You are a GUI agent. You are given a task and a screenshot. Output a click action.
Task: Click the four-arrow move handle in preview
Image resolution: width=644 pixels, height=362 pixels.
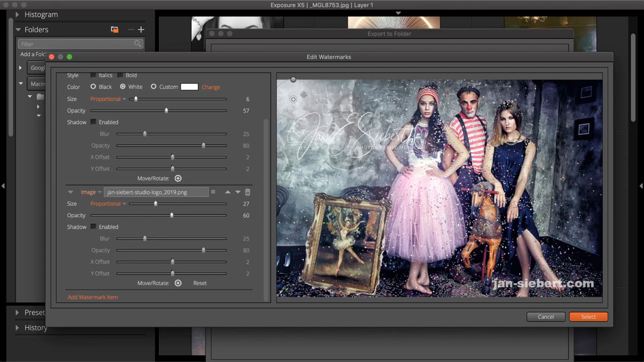[x=304, y=95]
